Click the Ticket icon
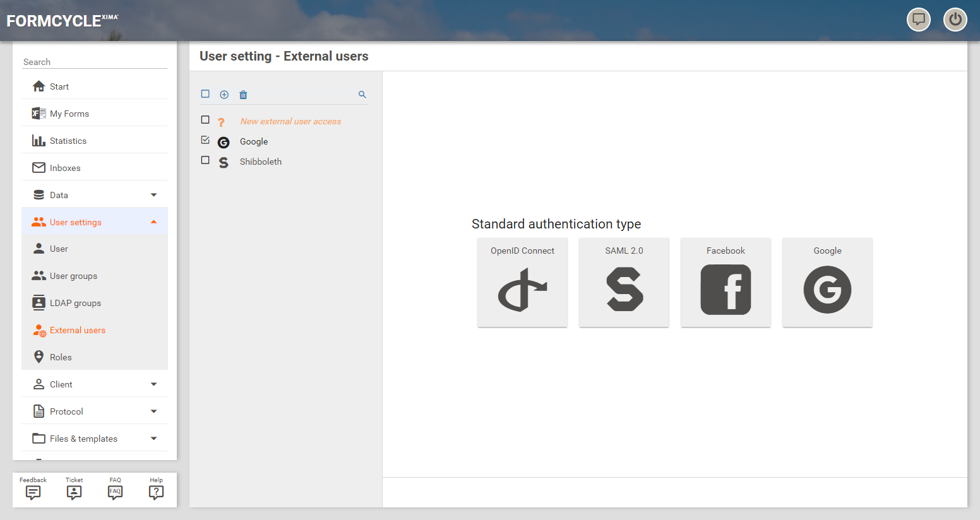Screen dimensions: 980x520 (74, 490)
